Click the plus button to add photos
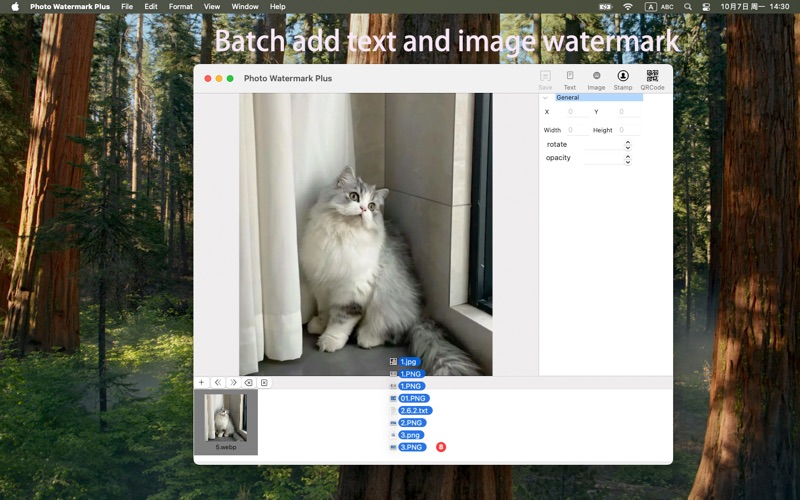Image resolution: width=800 pixels, height=500 pixels. [202, 382]
